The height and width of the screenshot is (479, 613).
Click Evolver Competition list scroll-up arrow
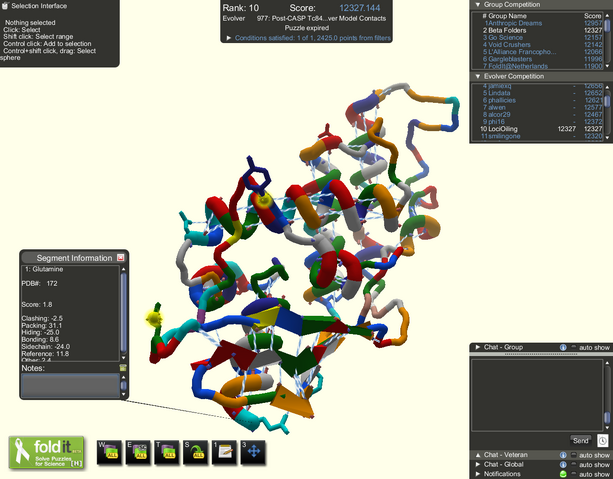[607, 87]
